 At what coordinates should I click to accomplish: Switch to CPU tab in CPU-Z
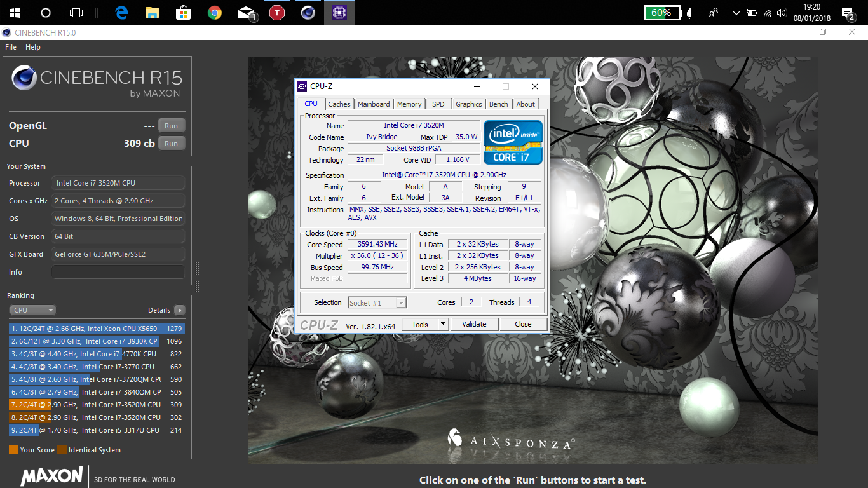(x=311, y=104)
